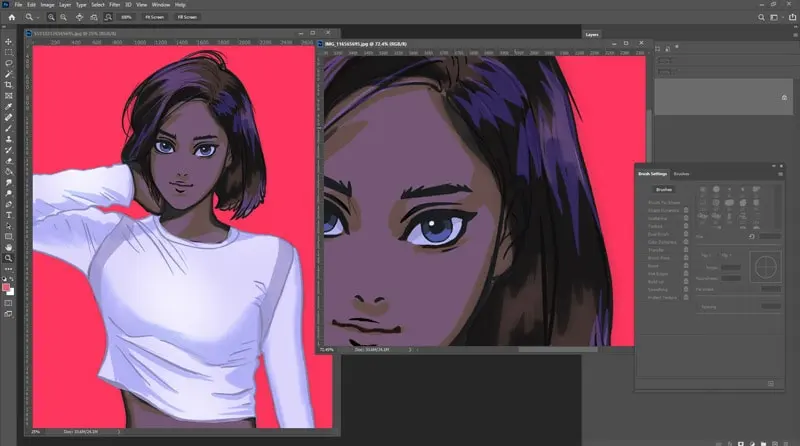Select the Move tool
Image resolution: width=800 pixels, height=446 pixels.
point(8,41)
